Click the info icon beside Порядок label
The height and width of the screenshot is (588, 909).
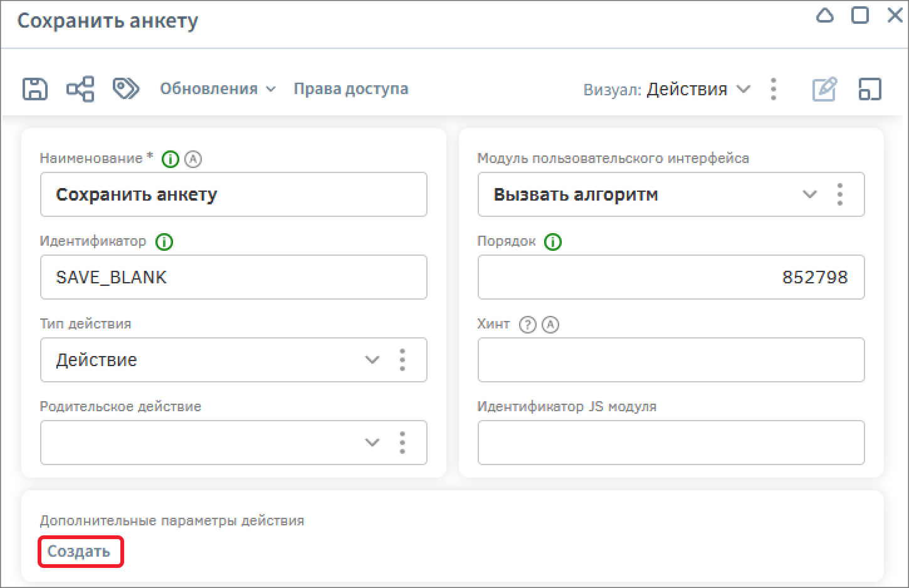tap(553, 242)
